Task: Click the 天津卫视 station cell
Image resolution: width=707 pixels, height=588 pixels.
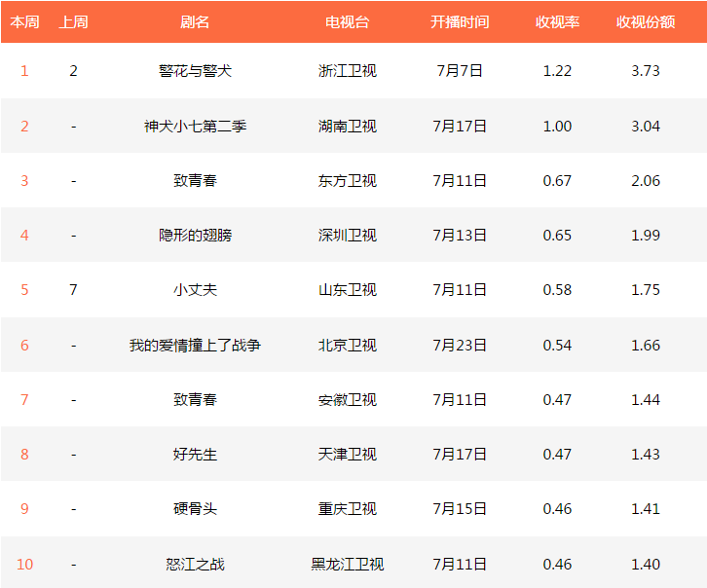Action: (x=348, y=455)
